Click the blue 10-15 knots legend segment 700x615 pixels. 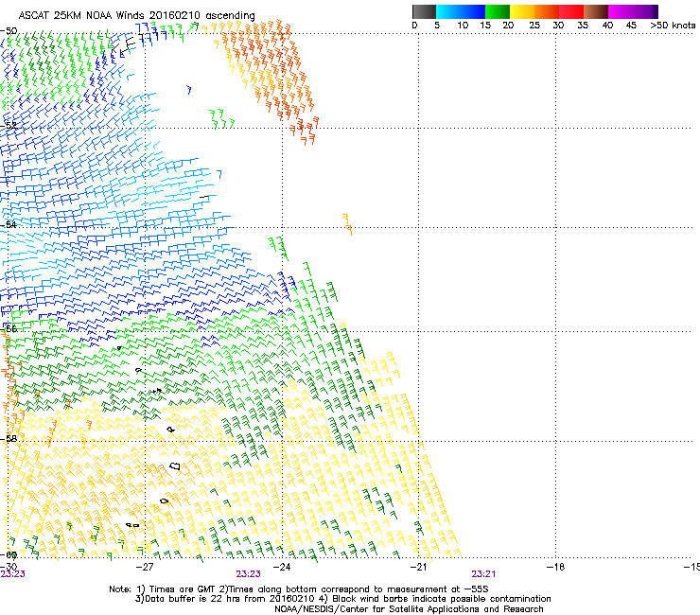point(473,11)
